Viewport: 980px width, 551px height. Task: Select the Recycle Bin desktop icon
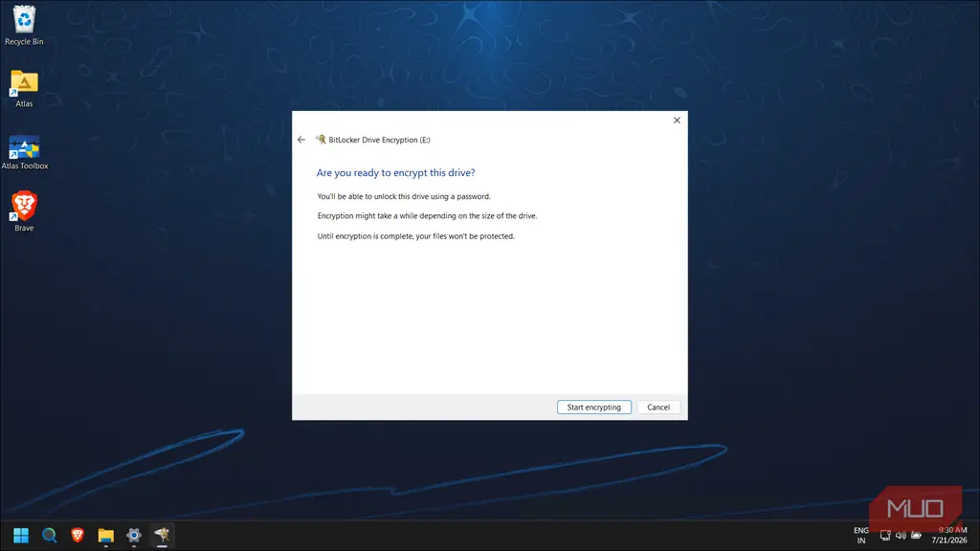(x=24, y=26)
